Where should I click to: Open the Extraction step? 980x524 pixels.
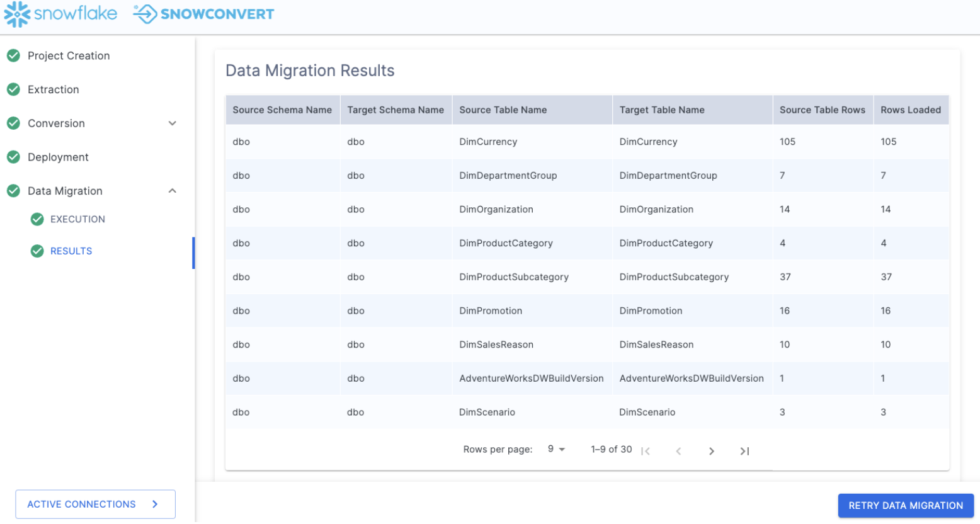(x=54, y=90)
